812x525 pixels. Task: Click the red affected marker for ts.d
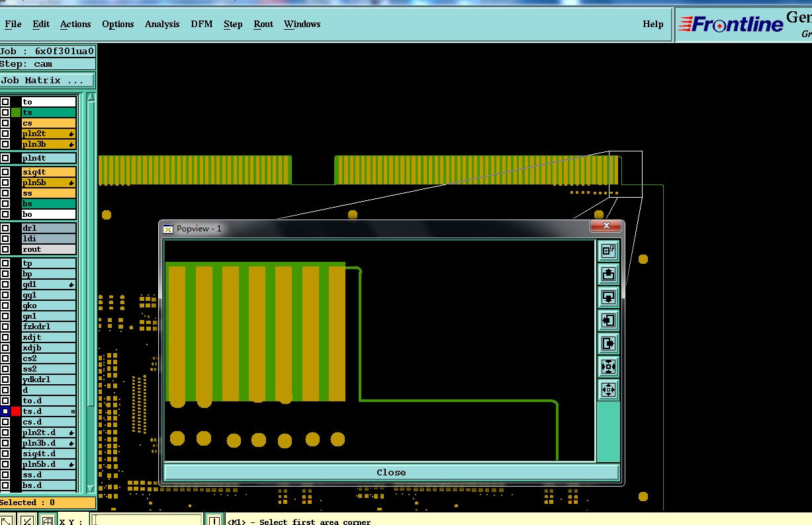(x=16, y=411)
